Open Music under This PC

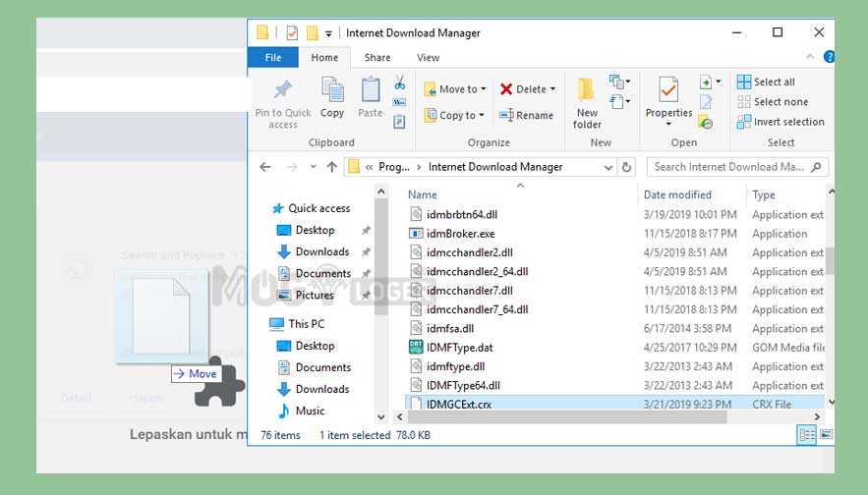(x=310, y=411)
